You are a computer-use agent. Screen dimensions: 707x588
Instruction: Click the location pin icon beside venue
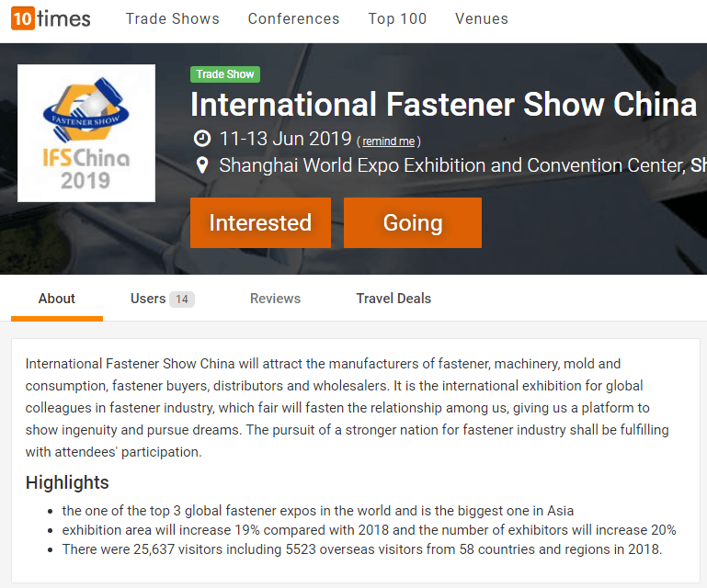[x=202, y=165]
